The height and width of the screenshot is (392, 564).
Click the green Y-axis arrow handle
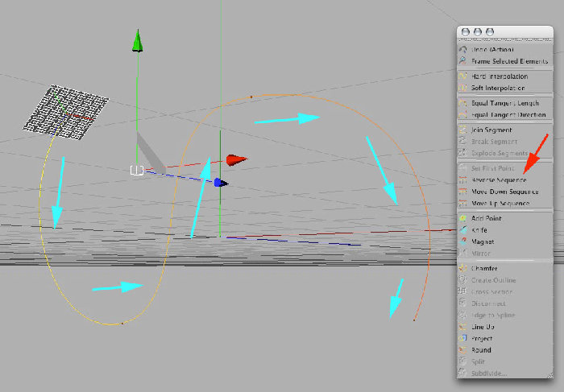point(138,40)
